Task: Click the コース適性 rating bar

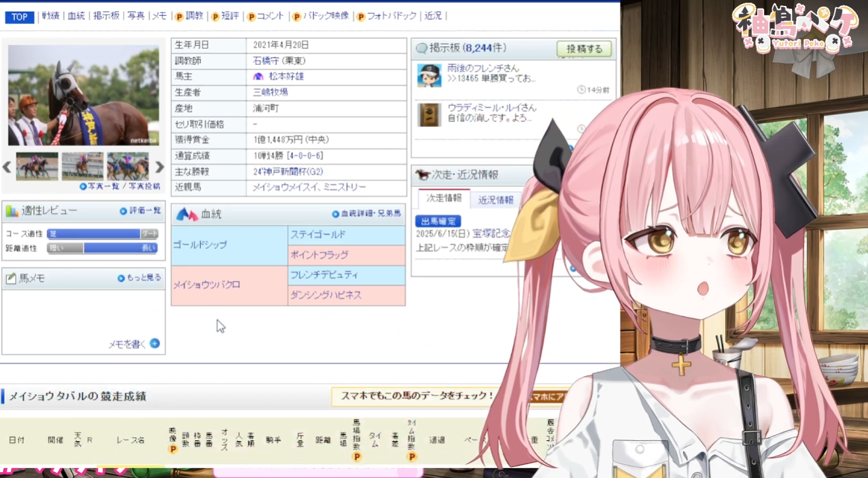Action: [102, 234]
